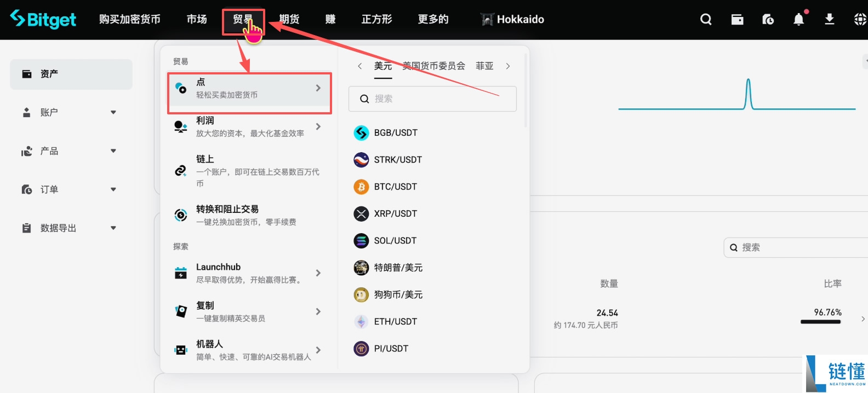Click the pair search field in dropdown
This screenshot has height=393, width=868.
(432, 99)
